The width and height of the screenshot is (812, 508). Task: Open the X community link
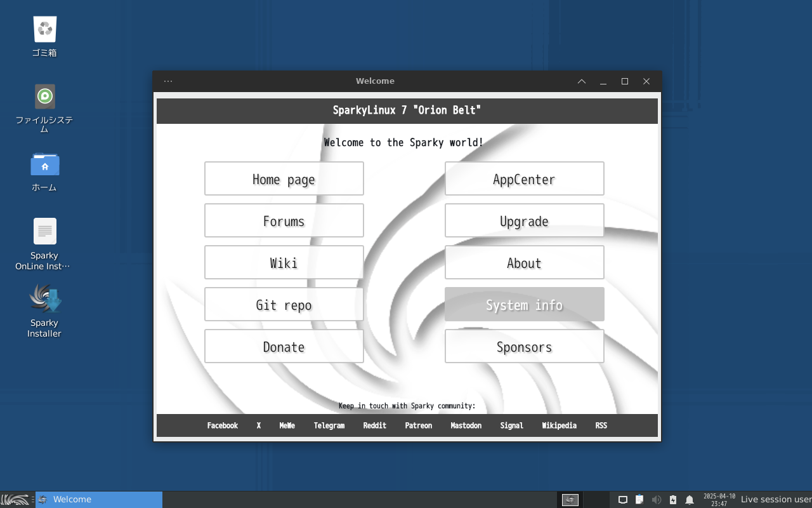pos(259,425)
